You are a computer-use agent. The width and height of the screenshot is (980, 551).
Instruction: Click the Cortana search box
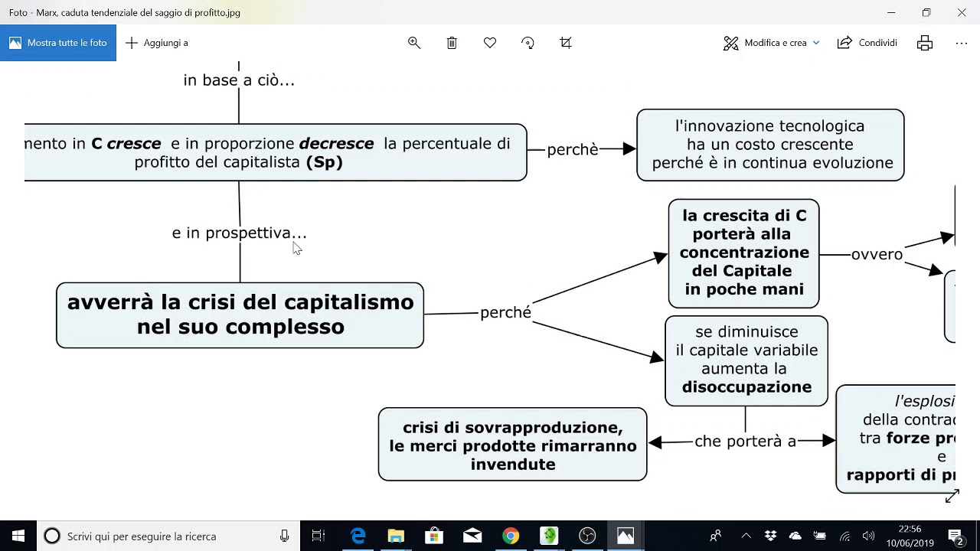[x=168, y=536]
